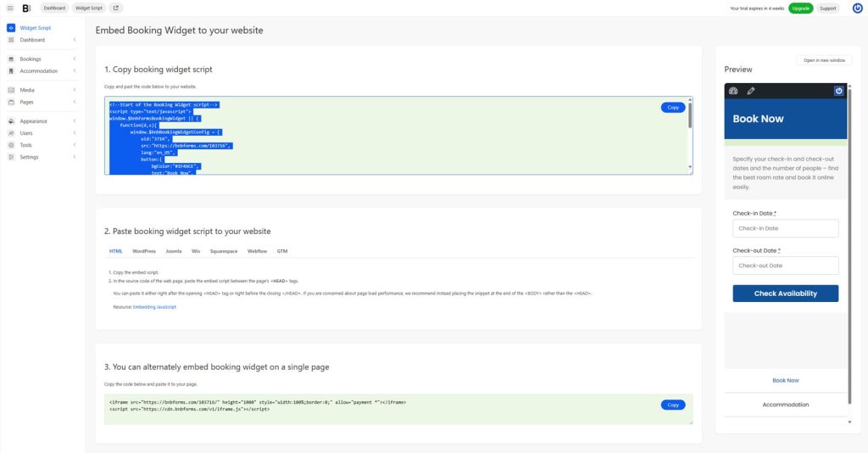The image size is (868, 453).
Task: Click the Check-in Date field
Action: click(785, 228)
